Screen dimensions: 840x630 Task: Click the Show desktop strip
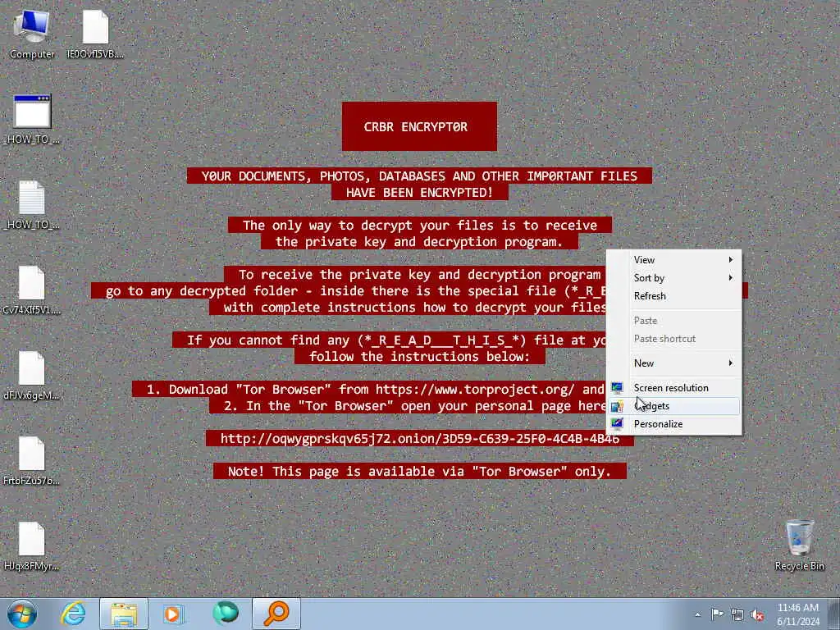(x=834, y=614)
